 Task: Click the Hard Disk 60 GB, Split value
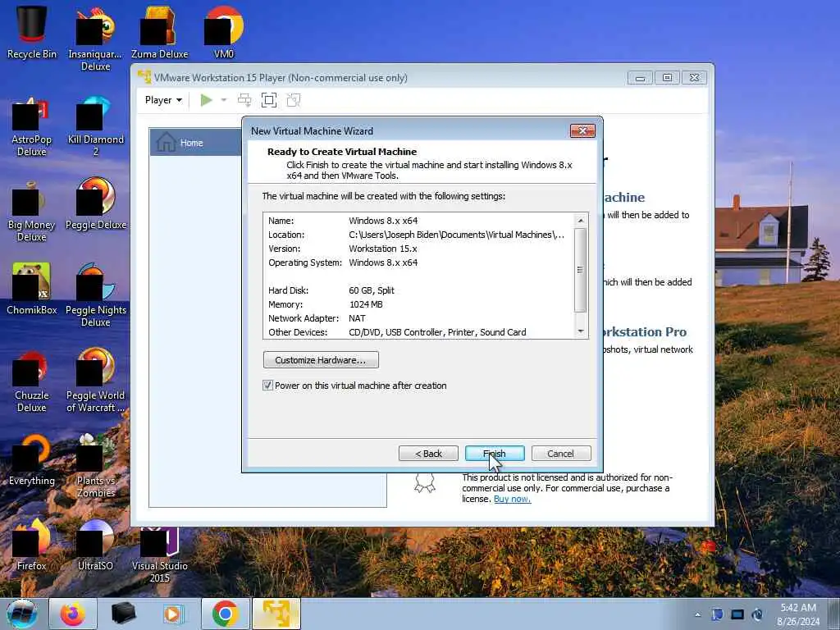372,290
